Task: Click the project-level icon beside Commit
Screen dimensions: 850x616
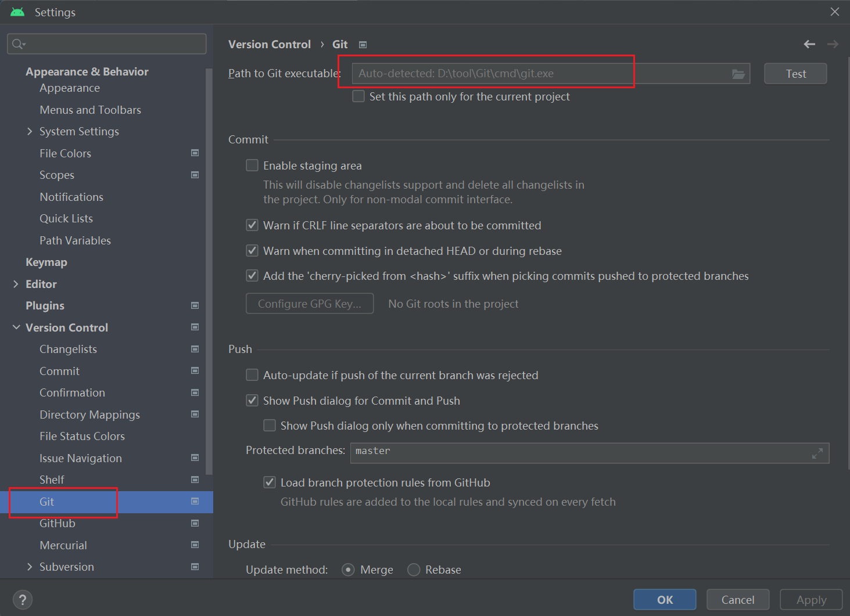Action: pyautogui.click(x=195, y=371)
